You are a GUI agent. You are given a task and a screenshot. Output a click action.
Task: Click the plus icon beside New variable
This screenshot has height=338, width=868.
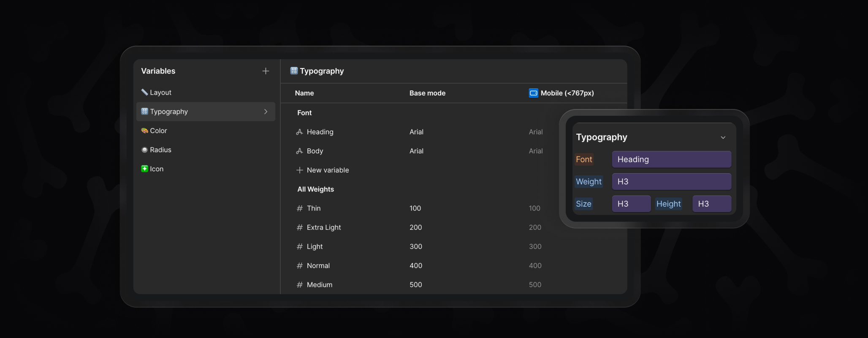(x=300, y=170)
